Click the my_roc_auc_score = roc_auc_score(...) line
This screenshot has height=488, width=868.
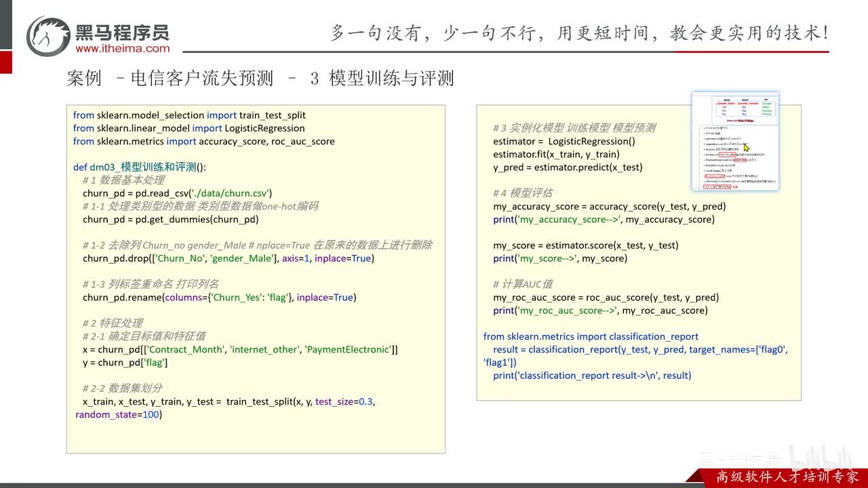point(606,297)
